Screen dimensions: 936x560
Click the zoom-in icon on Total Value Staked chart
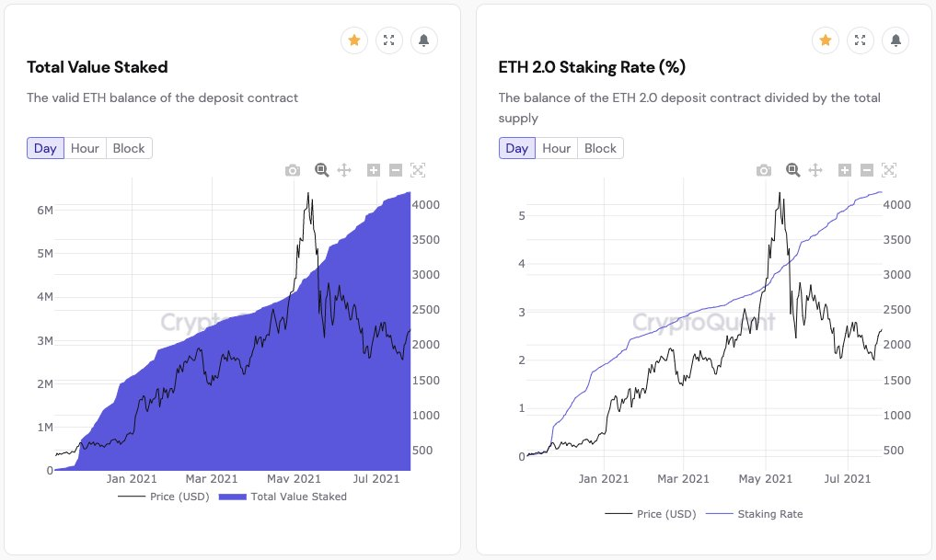(x=373, y=170)
